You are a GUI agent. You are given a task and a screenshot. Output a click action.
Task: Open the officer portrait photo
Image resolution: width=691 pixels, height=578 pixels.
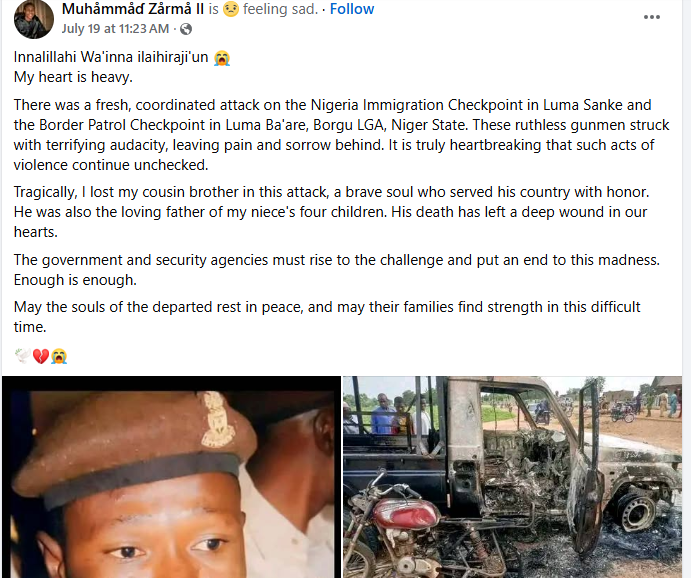168,477
